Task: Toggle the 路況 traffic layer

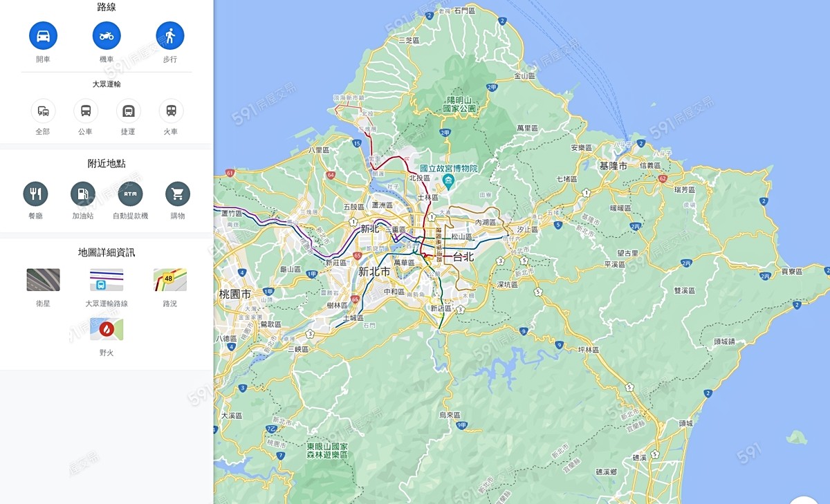Action: pyautogui.click(x=170, y=280)
